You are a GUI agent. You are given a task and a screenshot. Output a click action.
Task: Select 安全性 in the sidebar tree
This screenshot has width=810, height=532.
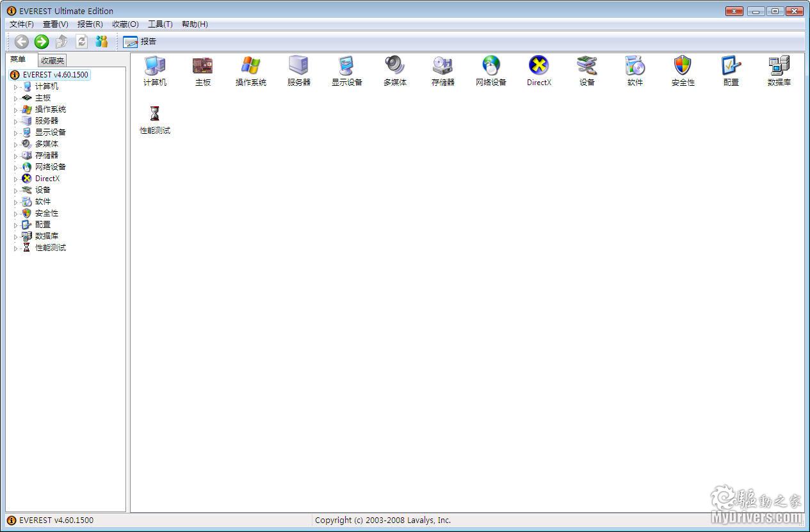[47, 213]
